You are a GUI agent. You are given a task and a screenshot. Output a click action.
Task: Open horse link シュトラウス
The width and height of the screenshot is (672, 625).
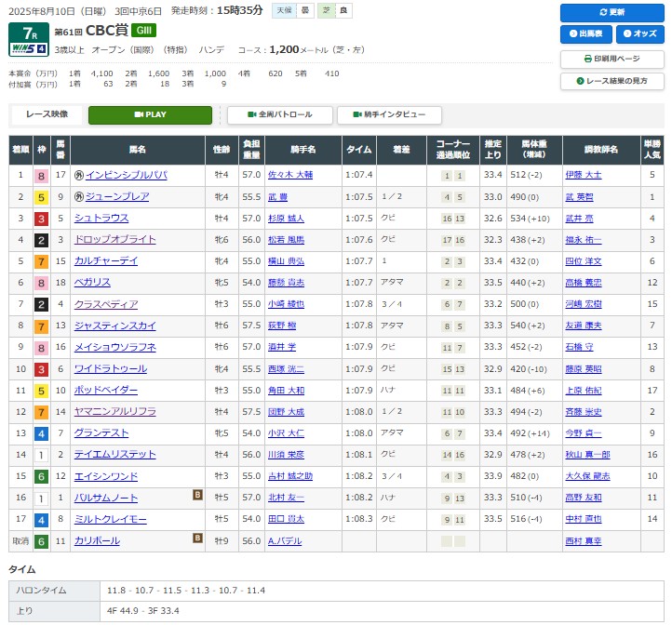point(102,218)
